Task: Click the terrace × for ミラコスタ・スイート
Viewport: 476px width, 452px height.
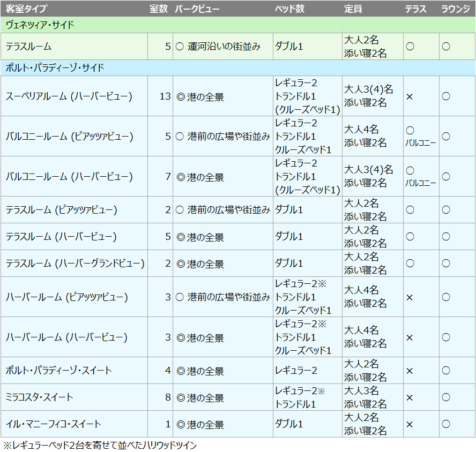Action: (x=410, y=397)
